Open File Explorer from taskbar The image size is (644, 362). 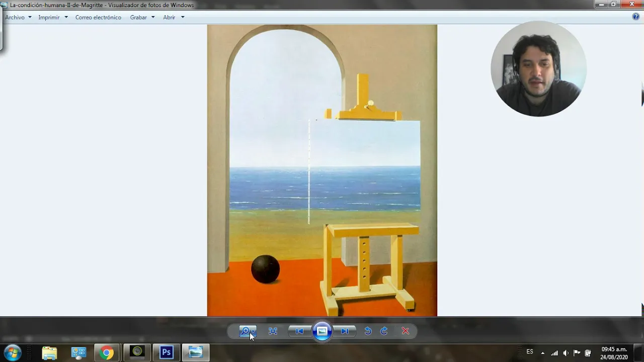coord(49,353)
